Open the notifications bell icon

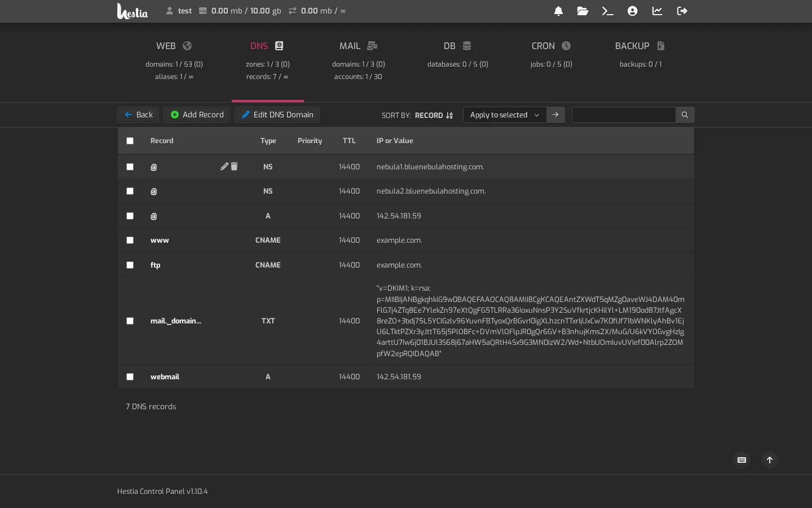coord(558,11)
